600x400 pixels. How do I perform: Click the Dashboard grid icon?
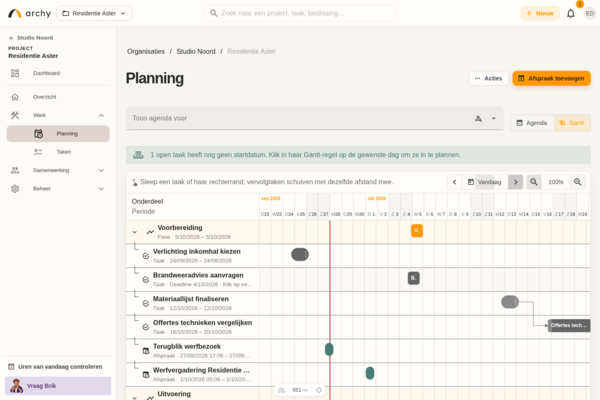click(x=15, y=73)
